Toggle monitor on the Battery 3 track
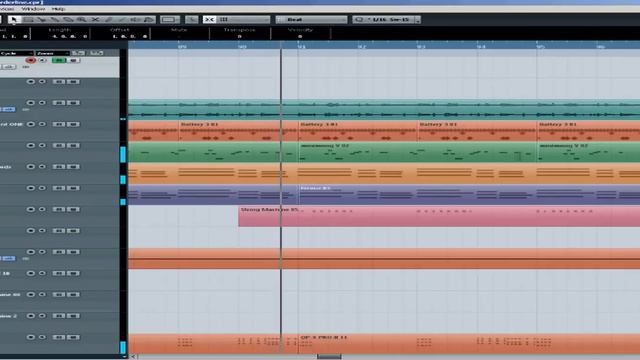Image resolution: width=640 pixels, height=360 pixels. click(x=42, y=124)
